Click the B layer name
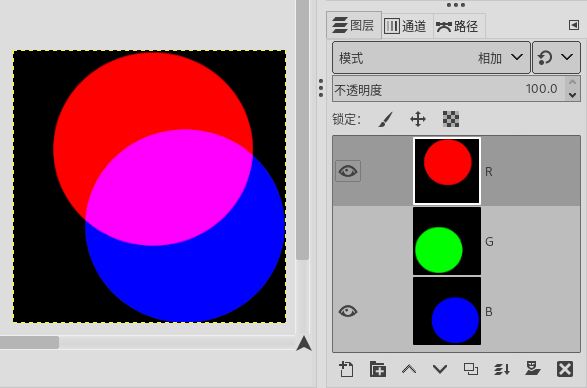Screen dimensions: 587x388 pos(489,312)
